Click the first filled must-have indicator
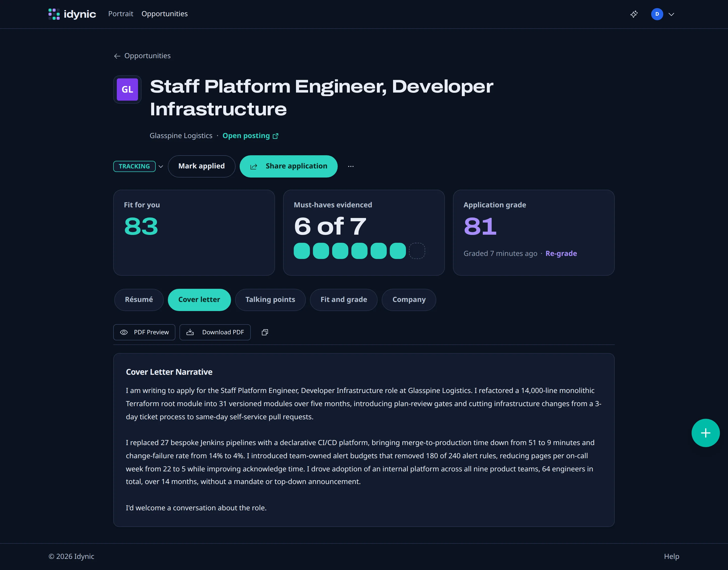This screenshot has height=570, width=728. (x=302, y=251)
